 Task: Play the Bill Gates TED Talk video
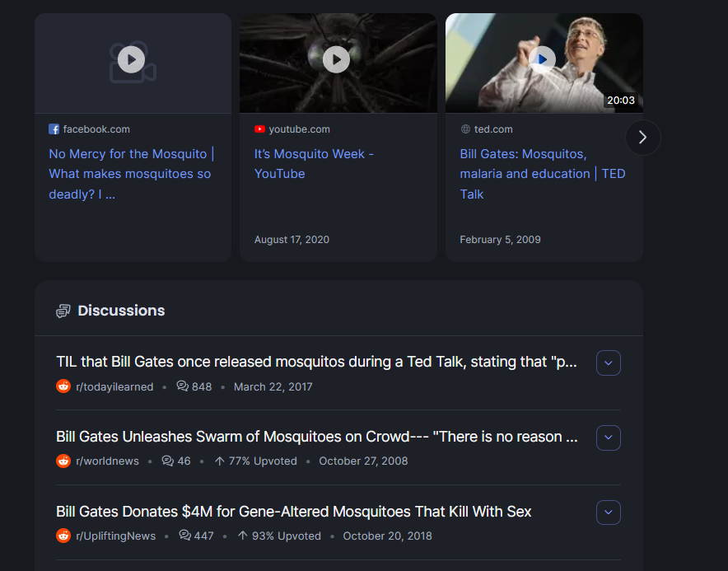pos(542,59)
